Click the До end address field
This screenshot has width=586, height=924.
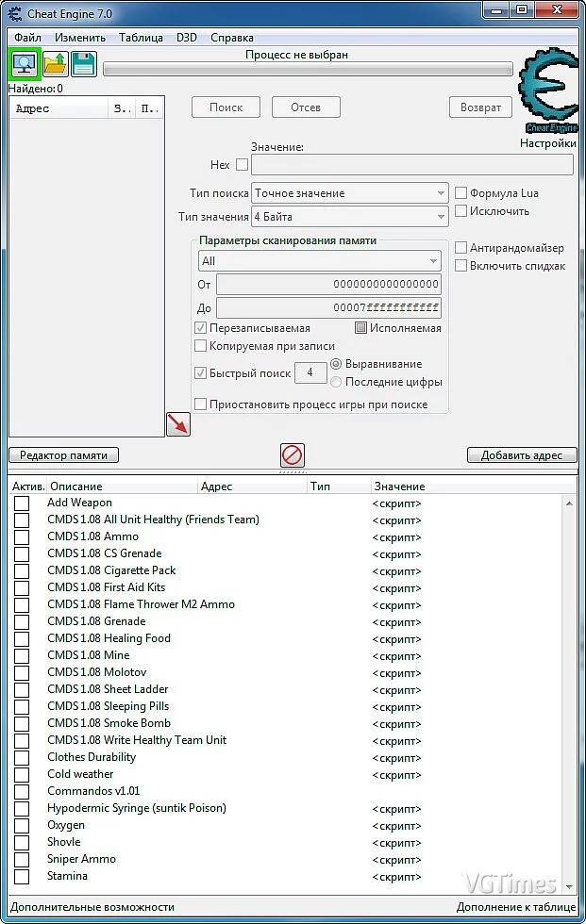click(328, 307)
